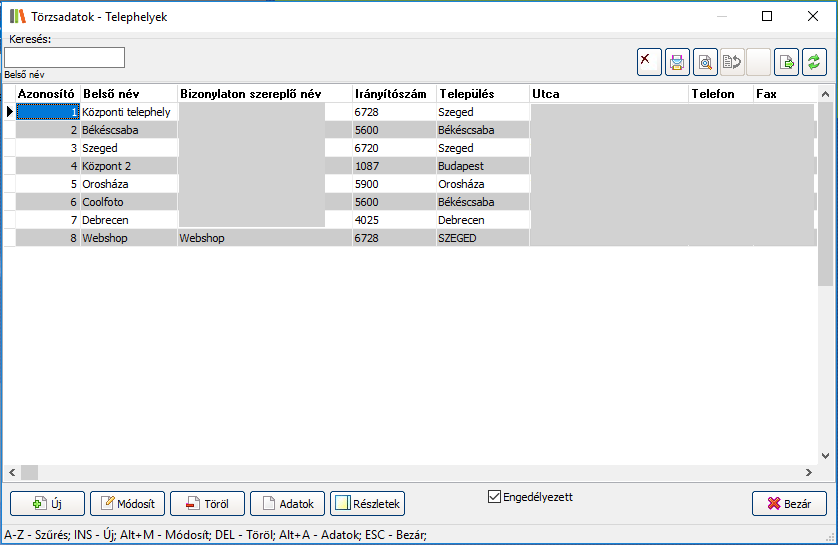838x545 pixels.
Task: Refresh the list with green arrows icon
Action: [x=814, y=62]
